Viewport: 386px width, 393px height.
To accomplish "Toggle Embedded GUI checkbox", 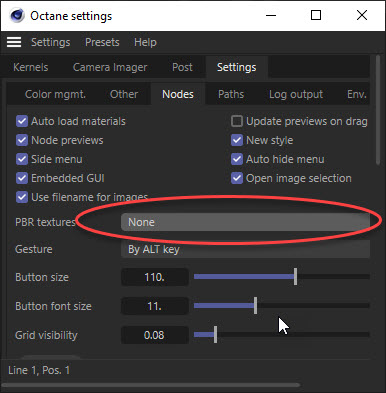I will coord(22,178).
